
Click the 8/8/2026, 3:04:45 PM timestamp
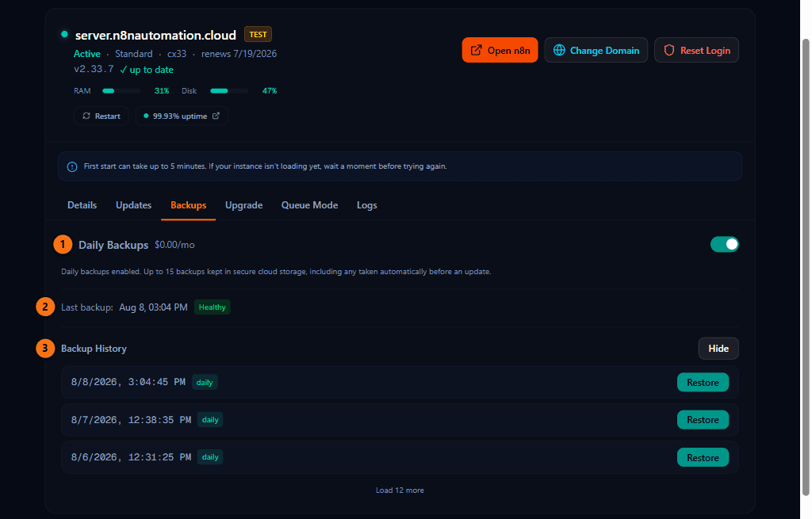128,382
